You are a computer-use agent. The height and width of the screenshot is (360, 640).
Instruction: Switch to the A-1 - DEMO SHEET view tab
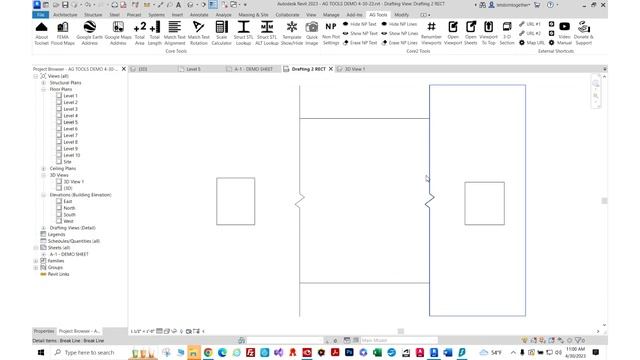coord(253,69)
